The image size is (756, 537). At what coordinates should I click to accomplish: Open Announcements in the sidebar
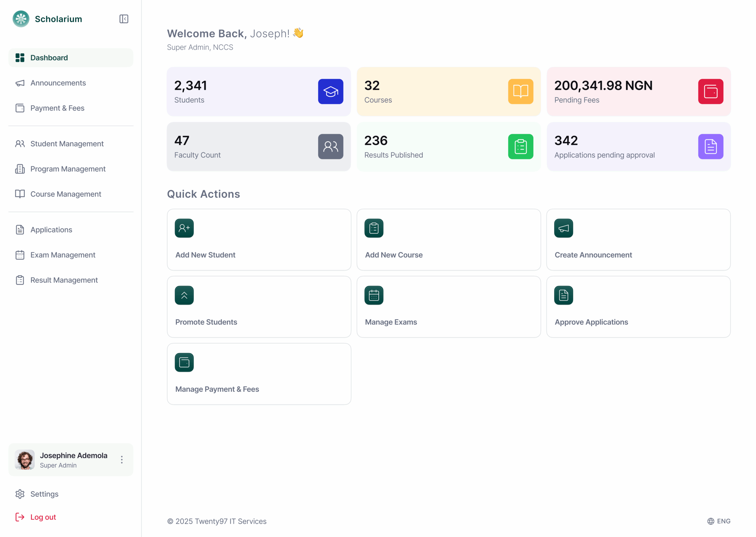(x=58, y=83)
